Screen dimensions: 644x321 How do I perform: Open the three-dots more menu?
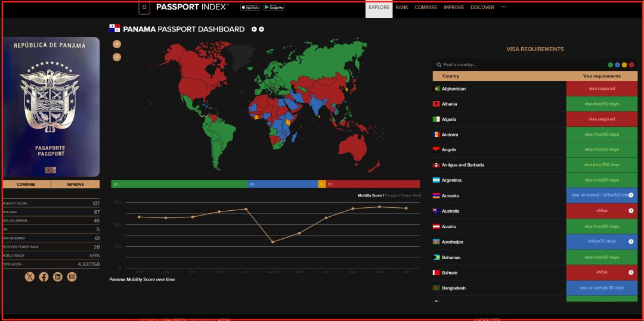coord(504,7)
